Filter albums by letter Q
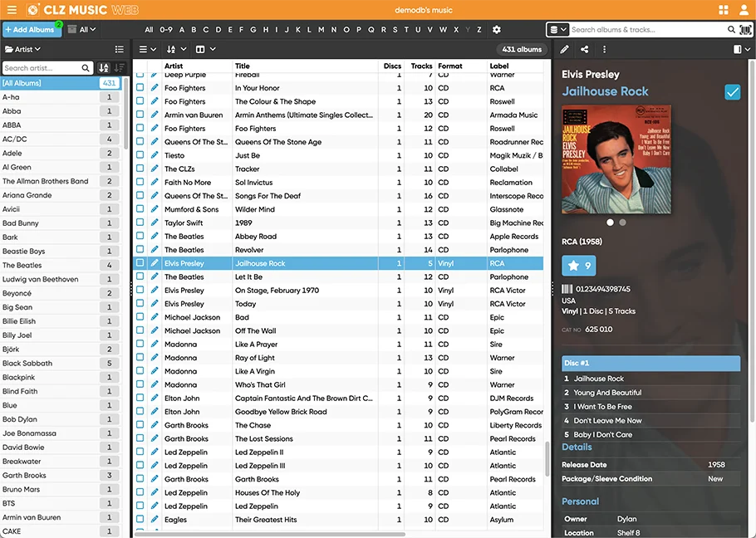756x538 pixels. (371, 29)
